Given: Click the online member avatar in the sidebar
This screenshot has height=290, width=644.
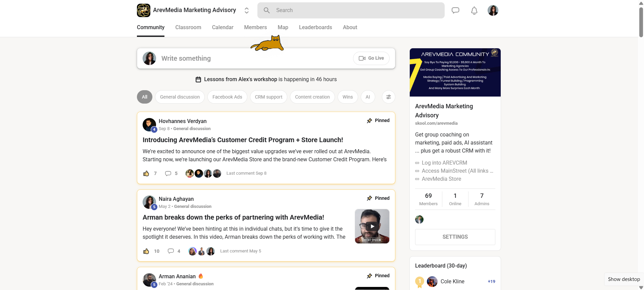Looking at the screenshot, I should click(419, 220).
